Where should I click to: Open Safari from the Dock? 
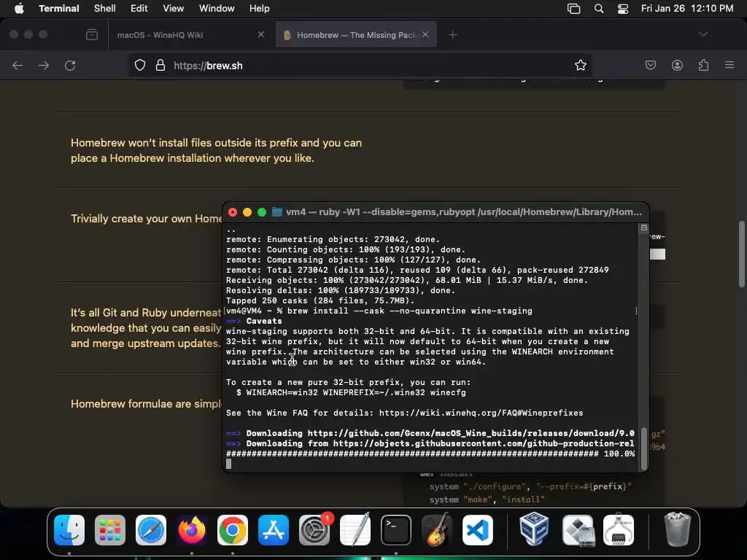coord(151,530)
